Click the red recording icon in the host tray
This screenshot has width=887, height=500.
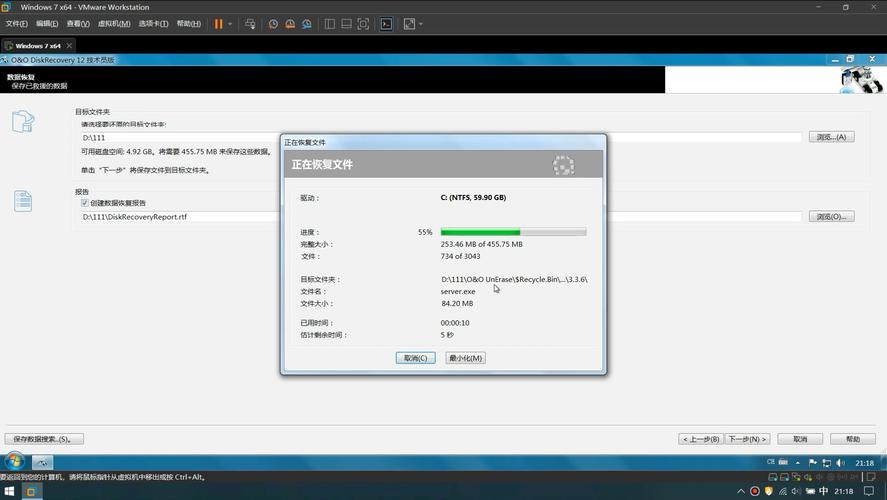(755, 491)
